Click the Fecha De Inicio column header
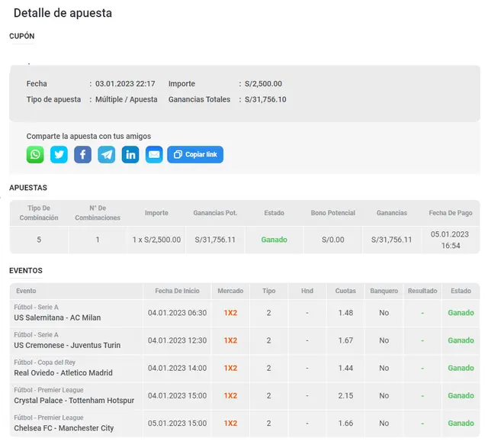Screen dimensions: 488x448 click(177, 291)
